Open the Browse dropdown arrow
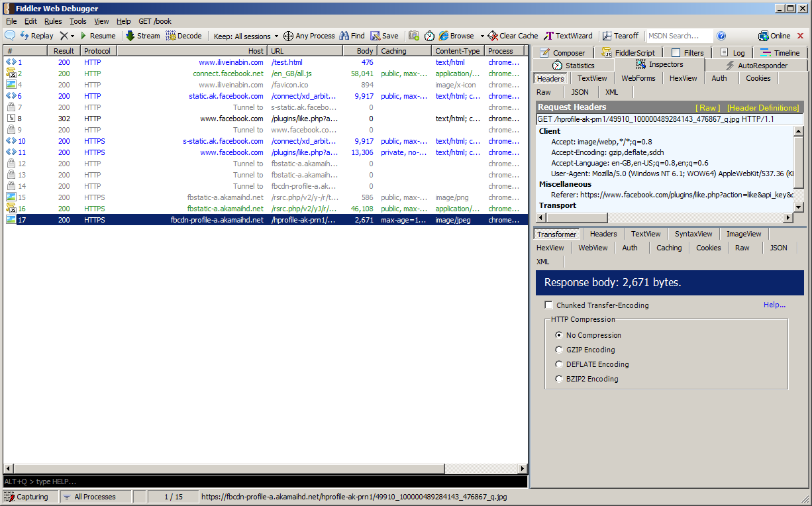 [x=482, y=36]
